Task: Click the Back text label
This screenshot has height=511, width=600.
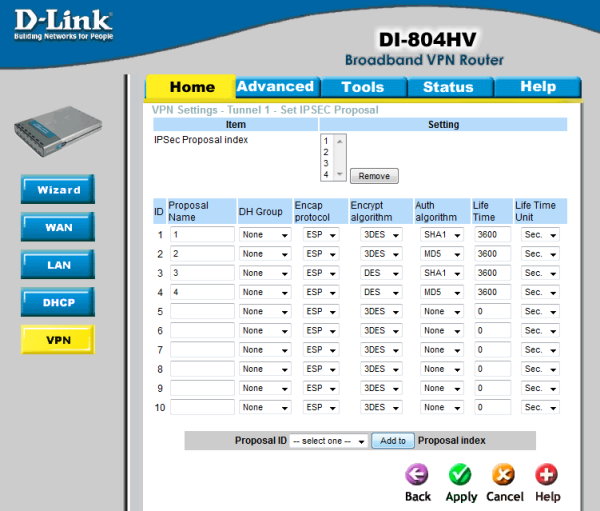Action: [418, 496]
